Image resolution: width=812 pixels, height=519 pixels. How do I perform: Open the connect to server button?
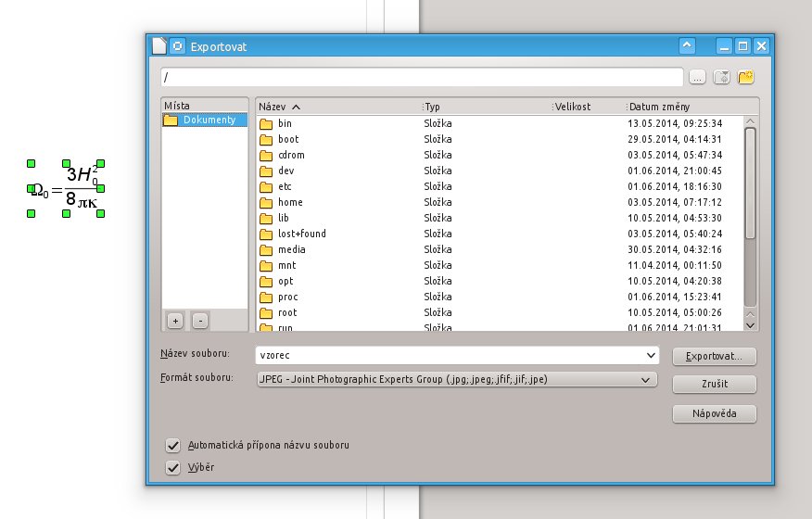698,77
